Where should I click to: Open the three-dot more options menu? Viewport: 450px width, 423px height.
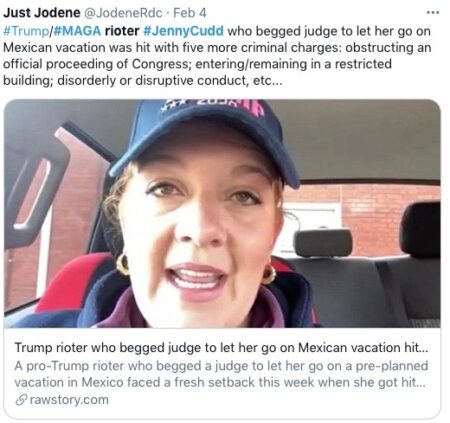tap(433, 13)
